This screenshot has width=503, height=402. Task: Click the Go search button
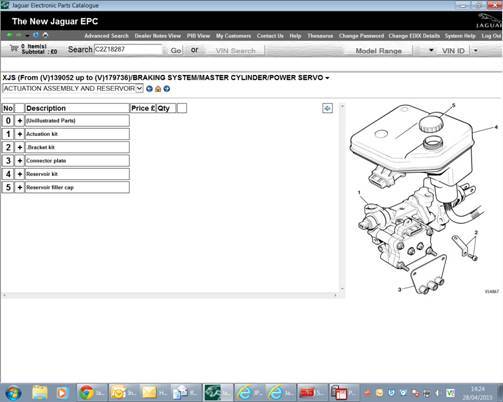tap(176, 50)
